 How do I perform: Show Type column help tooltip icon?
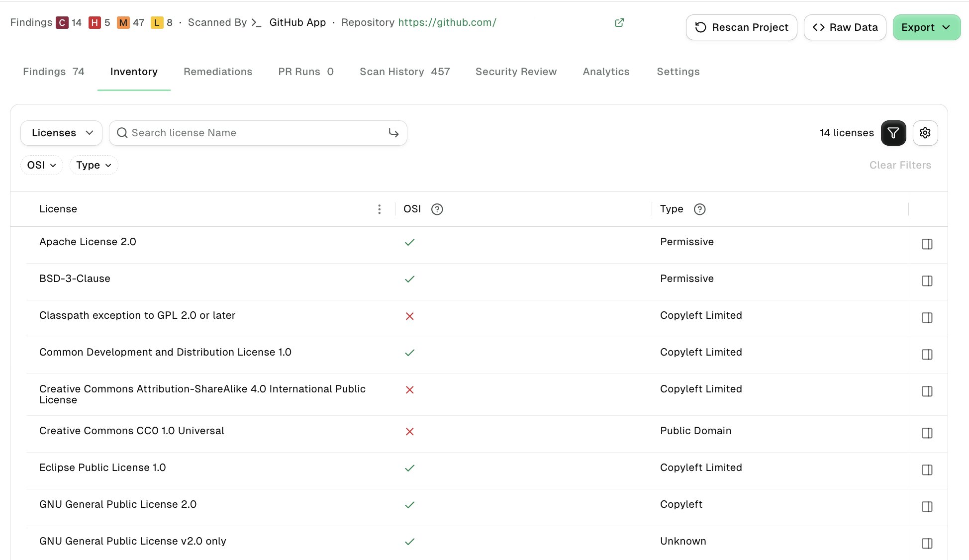click(x=699, y=209)
